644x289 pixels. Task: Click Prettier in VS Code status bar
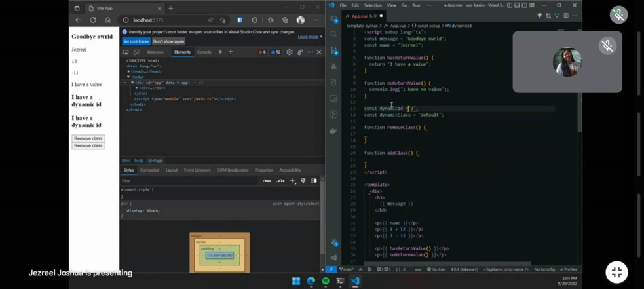(x=569, y=269)
